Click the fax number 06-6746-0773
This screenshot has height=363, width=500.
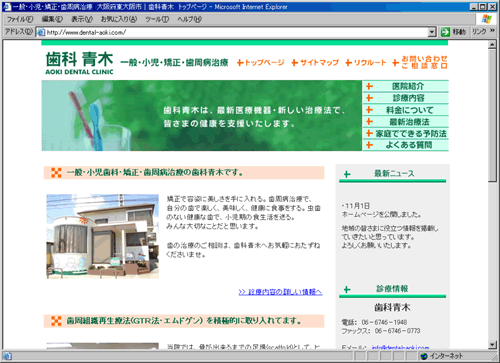[397, 331]
